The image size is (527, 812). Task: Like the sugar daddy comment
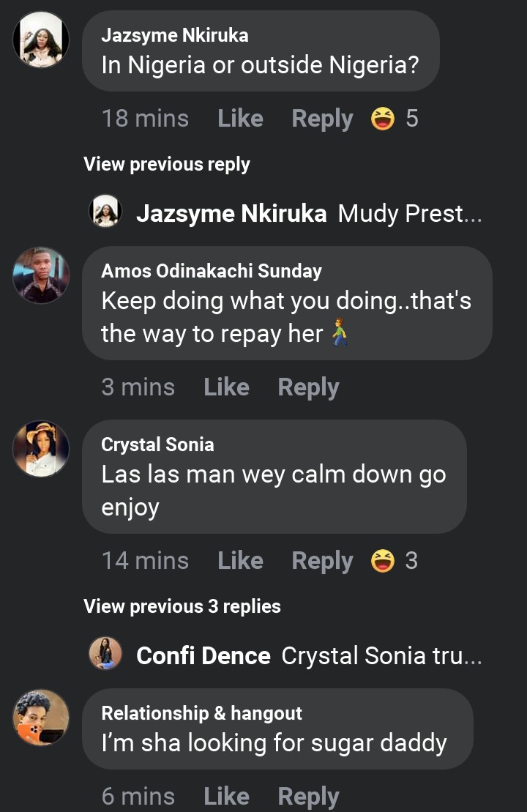tap(226, 797)
